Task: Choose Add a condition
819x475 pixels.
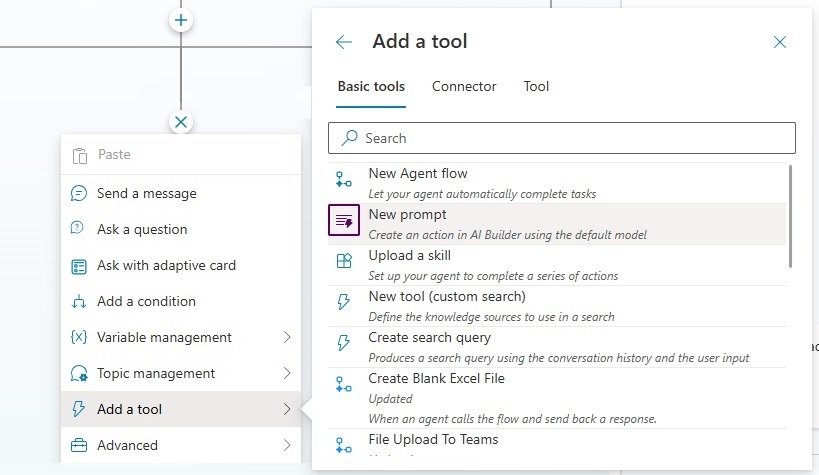Action: [181, 302]
